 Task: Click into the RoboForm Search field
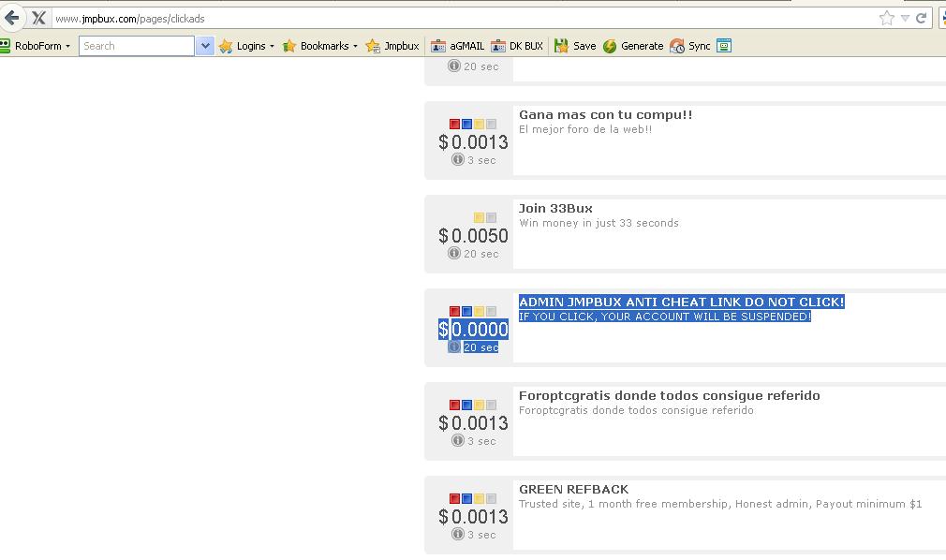click(x=137, y=46)
